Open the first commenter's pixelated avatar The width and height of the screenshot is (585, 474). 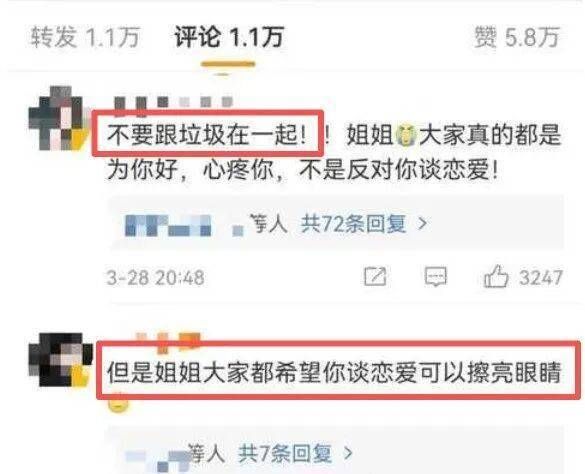[x=57, y=118]
